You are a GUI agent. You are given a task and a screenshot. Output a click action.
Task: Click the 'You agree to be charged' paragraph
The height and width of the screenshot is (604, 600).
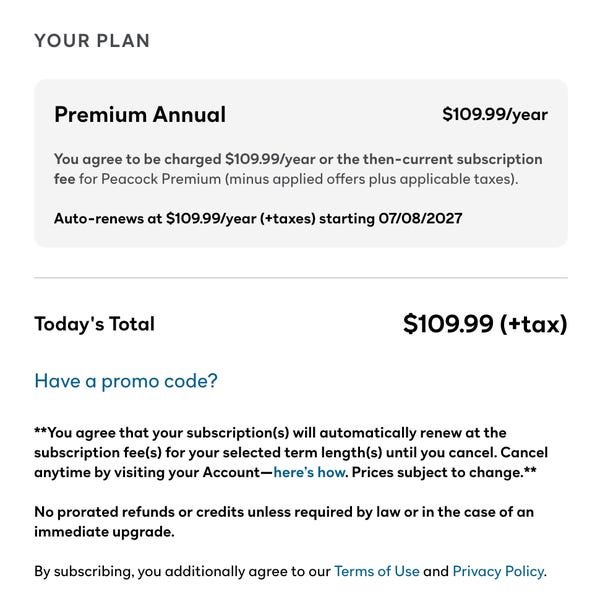click(x=298, y=169)
